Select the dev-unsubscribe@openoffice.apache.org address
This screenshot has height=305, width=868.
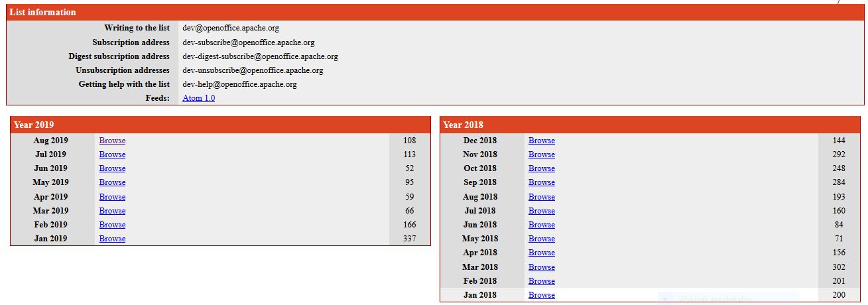(253, 70)
